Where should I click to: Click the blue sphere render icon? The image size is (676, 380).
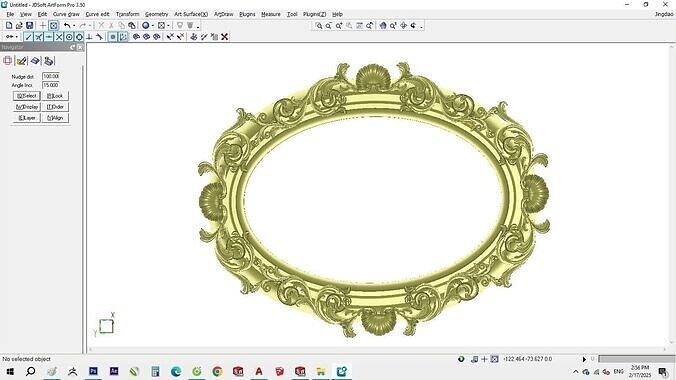click(146, 26)
